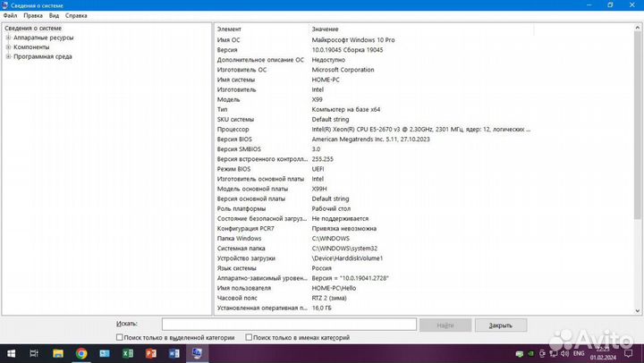Open the Вид menu
The height and width of the screenshot is (363, 644).
coord(54,15)
